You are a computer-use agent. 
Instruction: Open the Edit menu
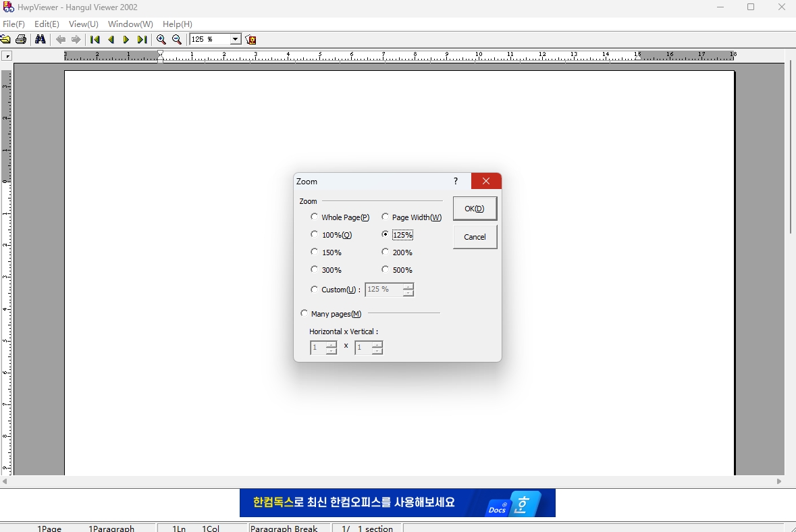47,24
